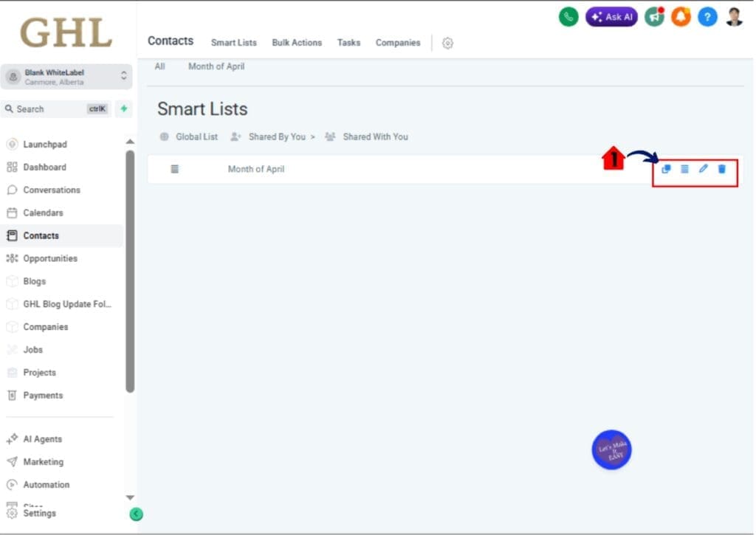Click the Contacts page heading
This screenshot has width=756, height=535.
pyautogui.click(x=171, y=41)
